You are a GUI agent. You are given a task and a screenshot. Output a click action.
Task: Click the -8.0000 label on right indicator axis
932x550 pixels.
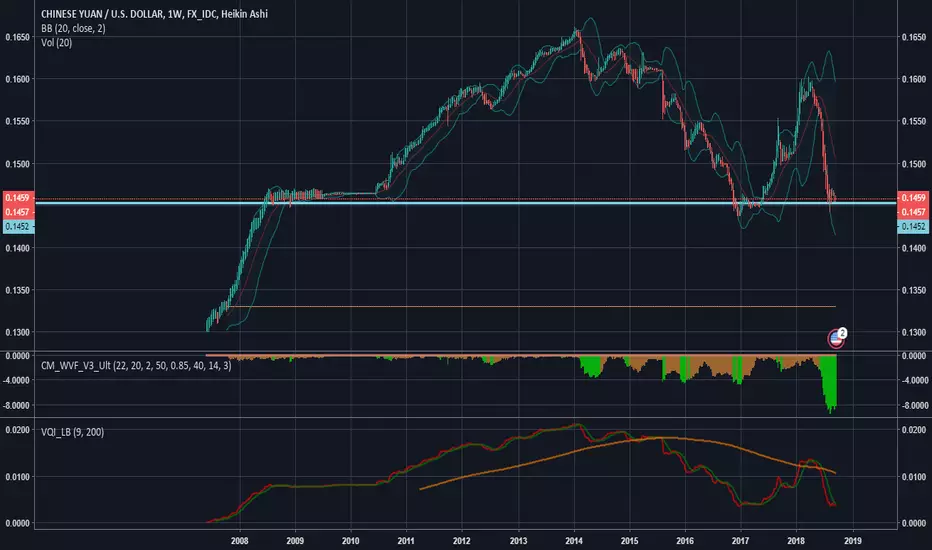pyautogui.click(x=915, y=406)
